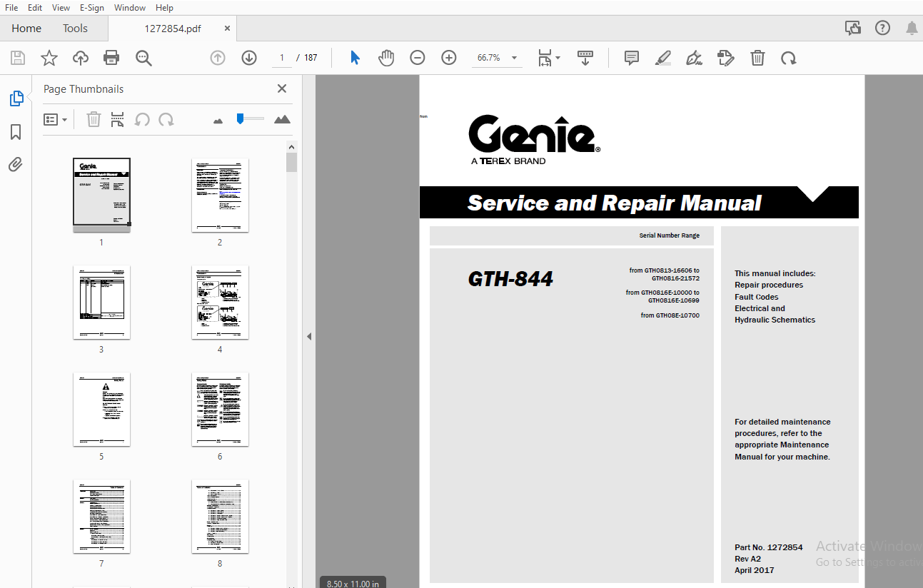Open the chat/share feedback icon at top right
923x588 pixels.
click(x=853, y=28)
